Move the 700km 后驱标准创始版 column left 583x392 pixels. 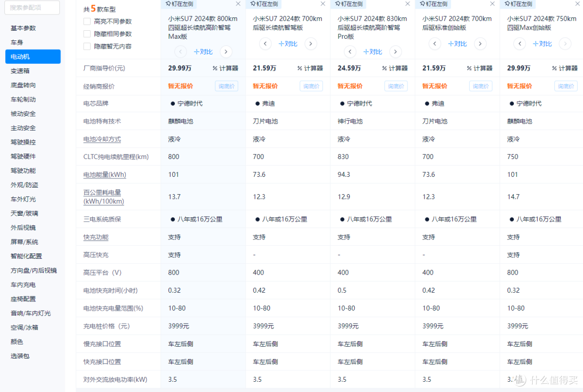point(435,44)
